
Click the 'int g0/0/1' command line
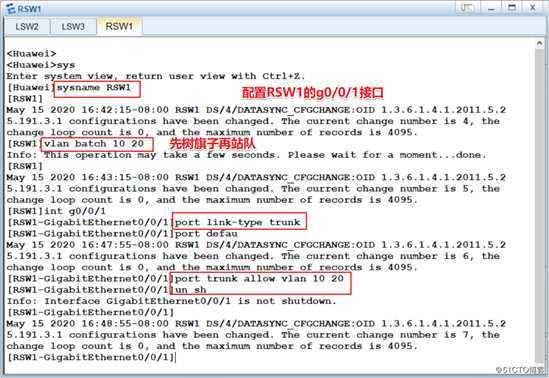(x=56, y=211)
